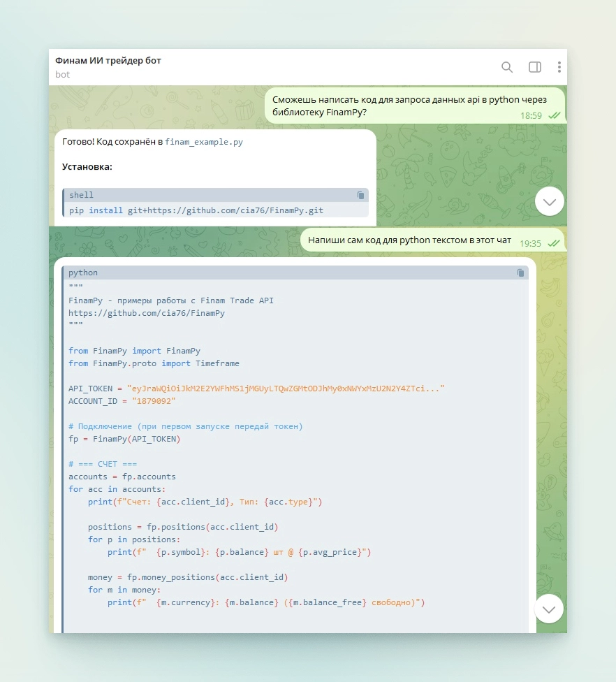Click the double-check read mark at 18:59

click(555, 116)
